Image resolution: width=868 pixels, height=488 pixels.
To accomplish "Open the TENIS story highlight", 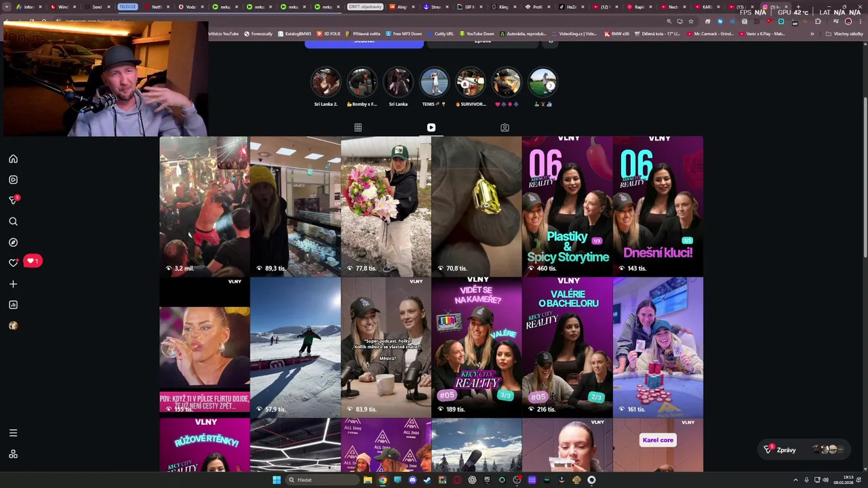I will 434,87.
